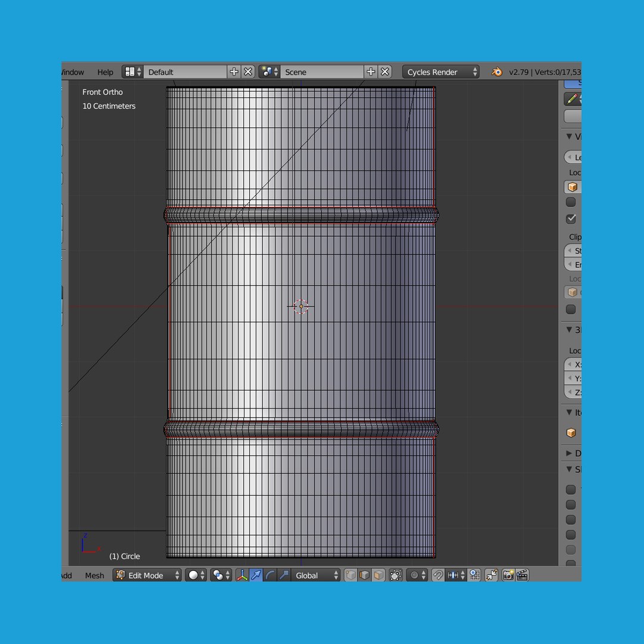Viewport: 644px width, 644px height.
Task: Open the Add menu in viewport header
Action: point(67,575)
